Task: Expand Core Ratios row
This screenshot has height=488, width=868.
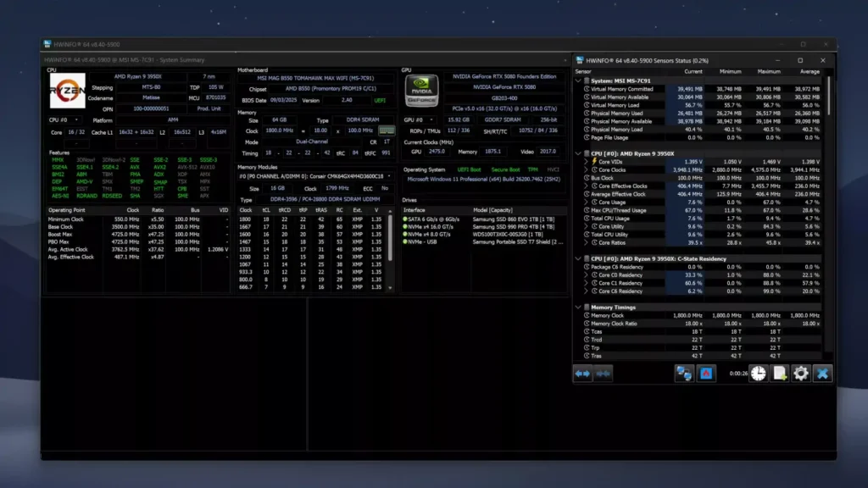Action: click(587, 243)
